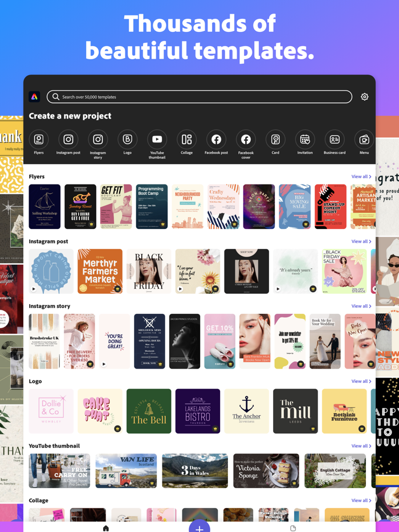399x532 pixels.
Task: Open the Lakelands Bistro logo
Action: pos(198,411)
